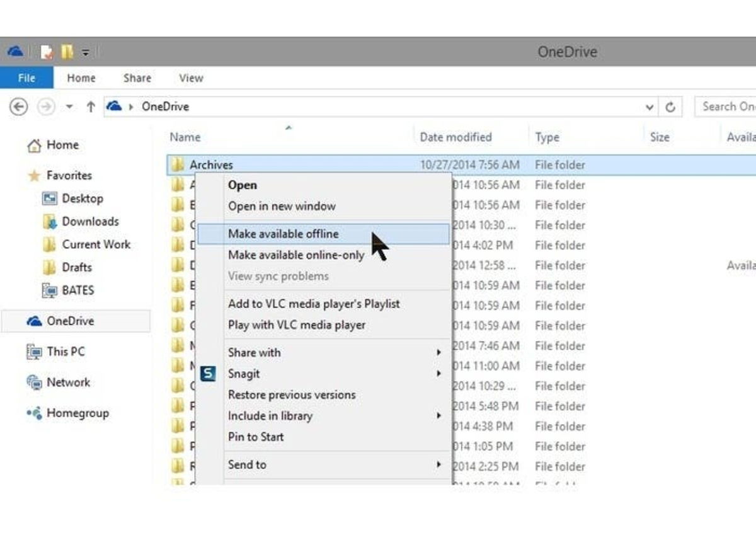
Task: Click the Downloads folder icon in Favorites
Action: coord(50,222)
